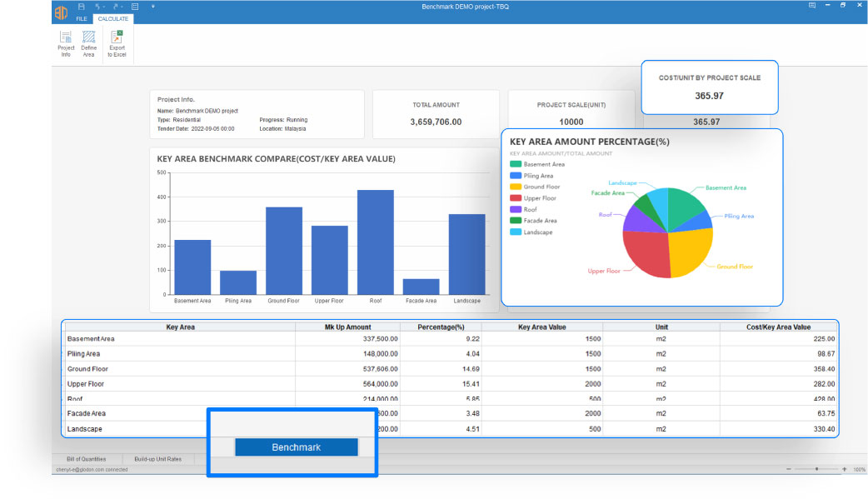Export the report to Excel
This screenshot has height=499, width=868.
pos(117,43)
